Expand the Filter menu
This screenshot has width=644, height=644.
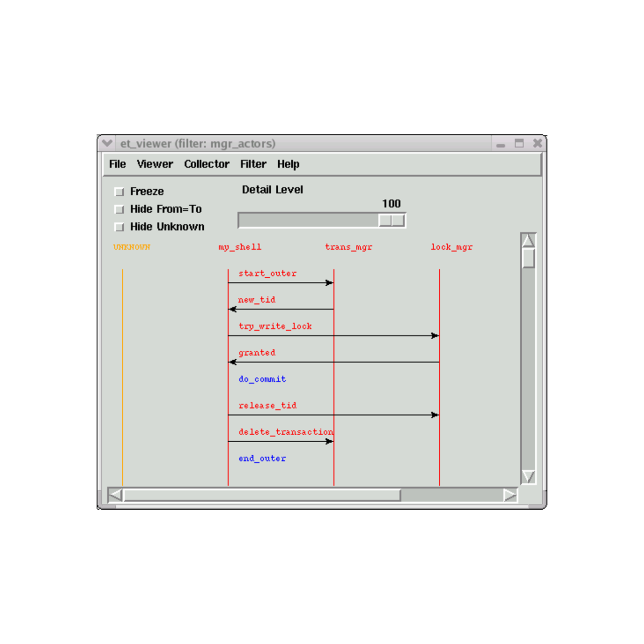pos(253,165)
